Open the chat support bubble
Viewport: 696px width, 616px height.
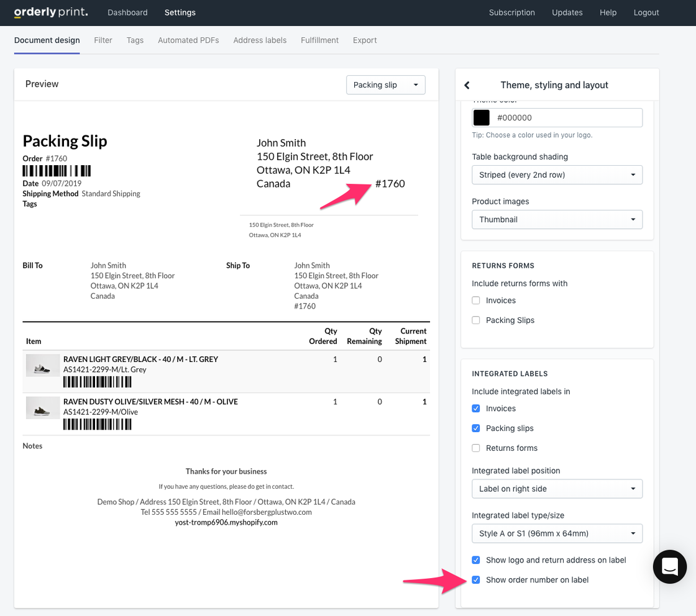click(669, 566)
